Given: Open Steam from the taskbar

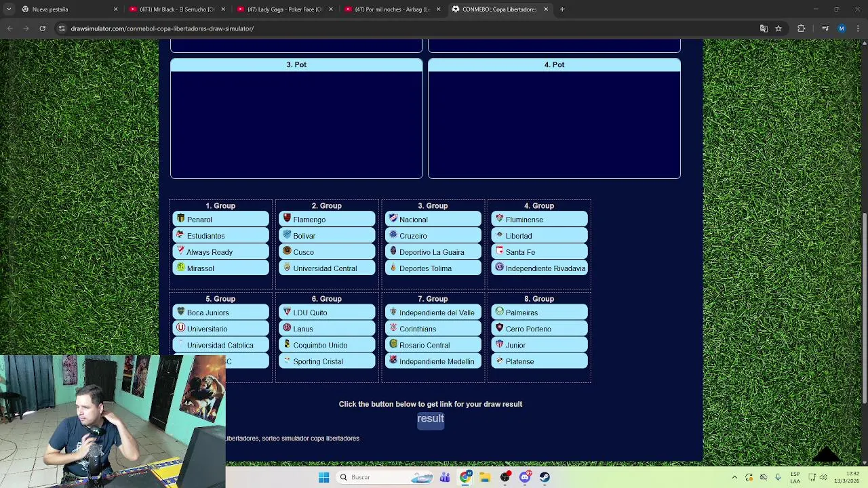Looking at the screenshot, I should (545, 477).
